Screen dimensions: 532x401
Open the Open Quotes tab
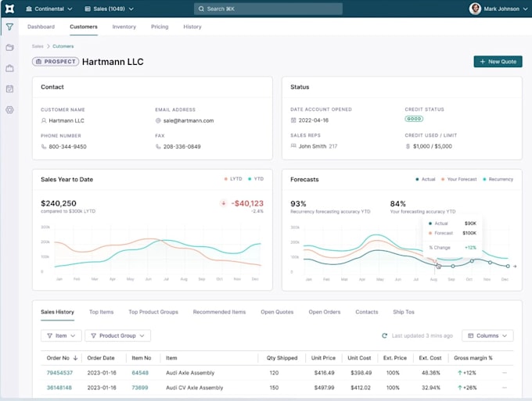(x=277, y=312)
